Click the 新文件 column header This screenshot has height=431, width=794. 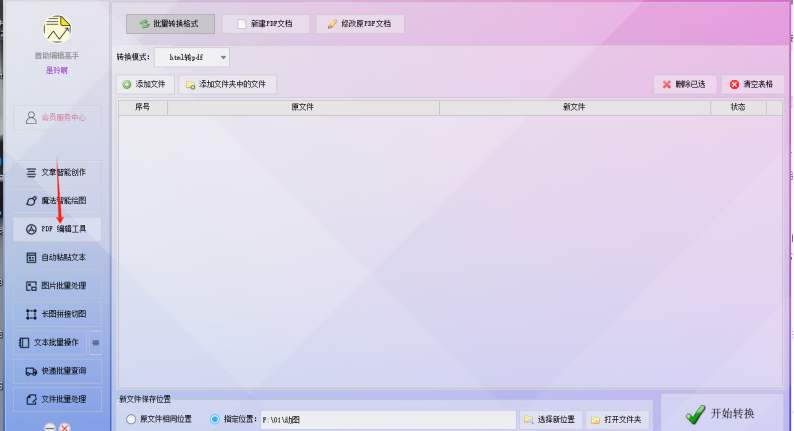pos(575,107)
